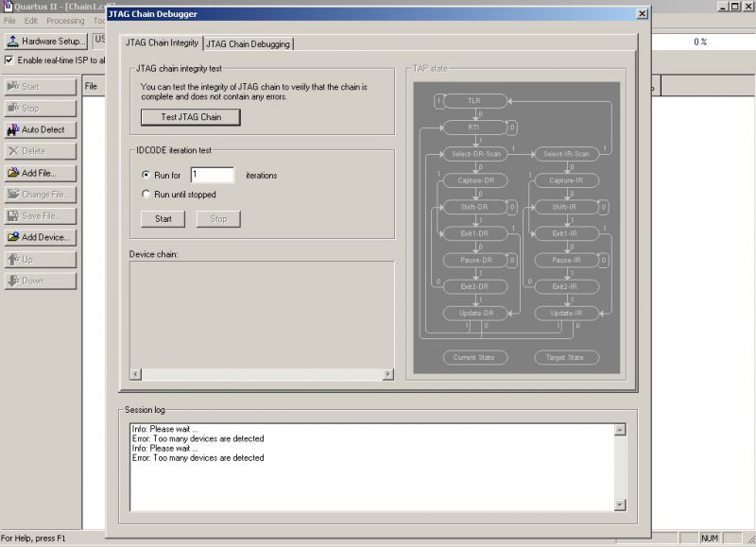Click the Down button in sidebar
This screenshot has height=547, width=756.
(41, 281)
